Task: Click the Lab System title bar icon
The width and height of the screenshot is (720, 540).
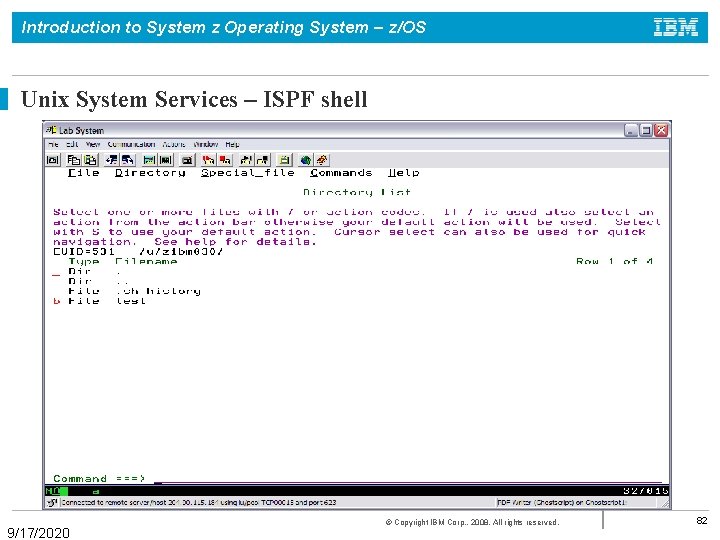Action: click(51, 130)
